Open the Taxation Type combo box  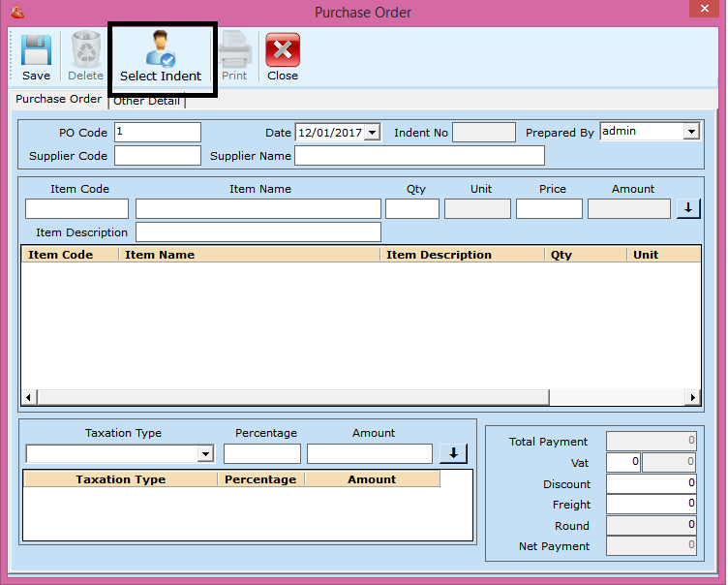pyautogui.click(x=205, y=454)
